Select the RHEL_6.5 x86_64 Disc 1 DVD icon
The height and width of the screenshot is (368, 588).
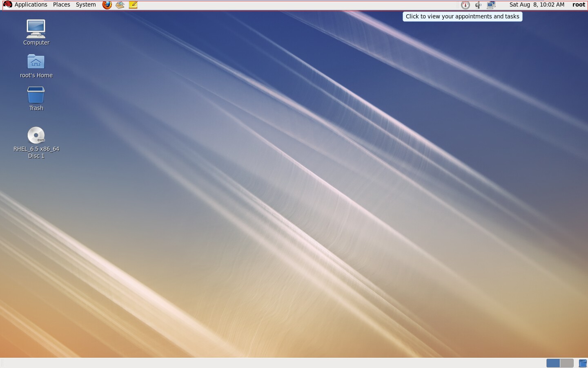click(36, 143)
